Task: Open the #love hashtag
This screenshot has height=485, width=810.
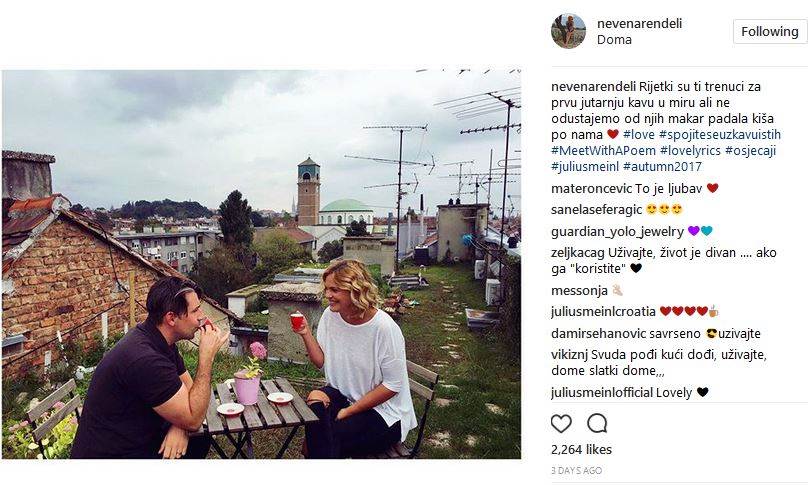Action: (x=640, y=134)
